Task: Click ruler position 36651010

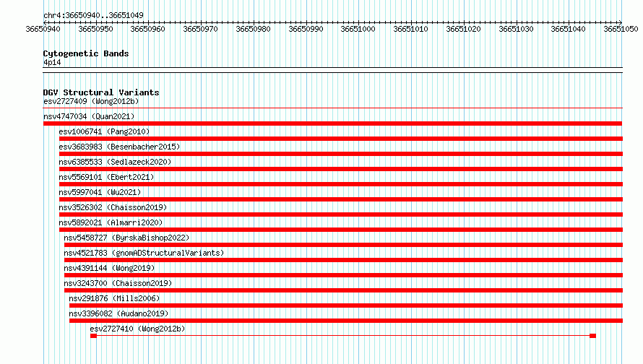Action: coord(410,29)
